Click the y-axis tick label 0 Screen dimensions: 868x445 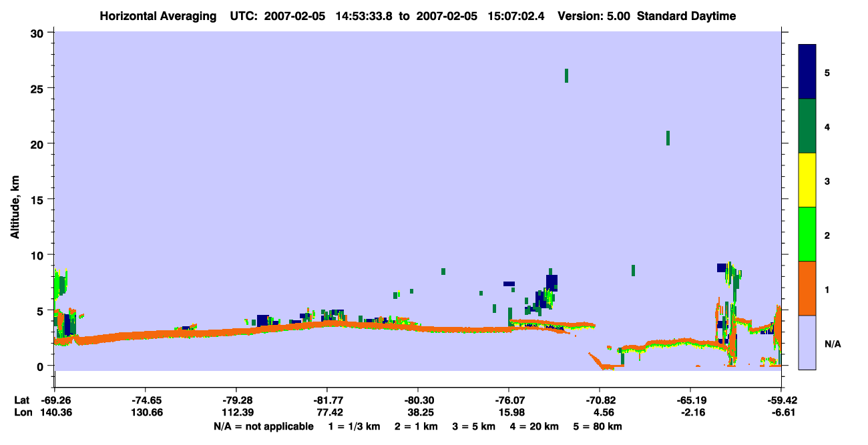41,366
